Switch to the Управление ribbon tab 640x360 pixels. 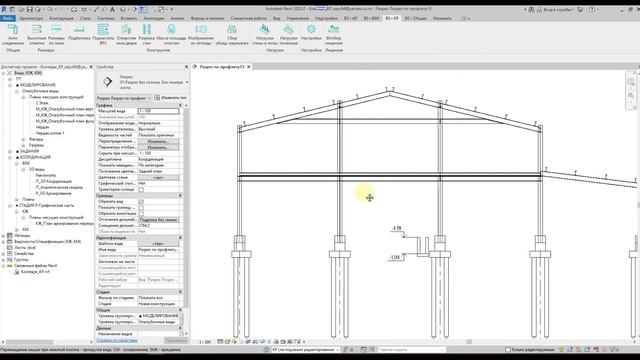click(x=298, y=18)
